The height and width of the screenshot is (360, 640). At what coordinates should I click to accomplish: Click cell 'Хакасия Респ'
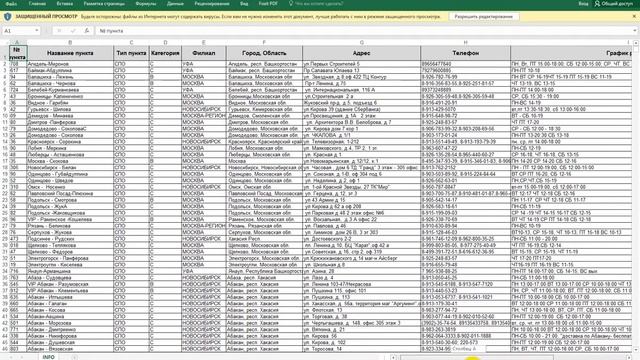point(264,239)
